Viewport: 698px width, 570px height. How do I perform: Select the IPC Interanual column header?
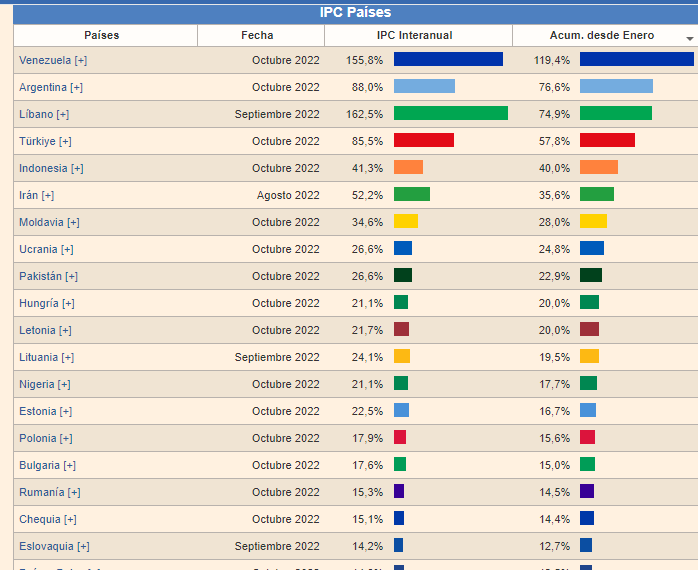414,35
